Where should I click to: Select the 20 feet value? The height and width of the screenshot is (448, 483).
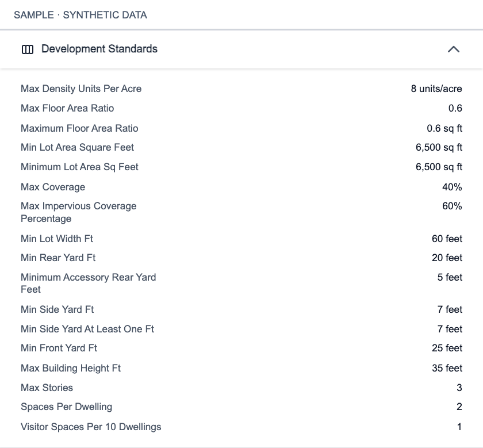click(447, 258)
